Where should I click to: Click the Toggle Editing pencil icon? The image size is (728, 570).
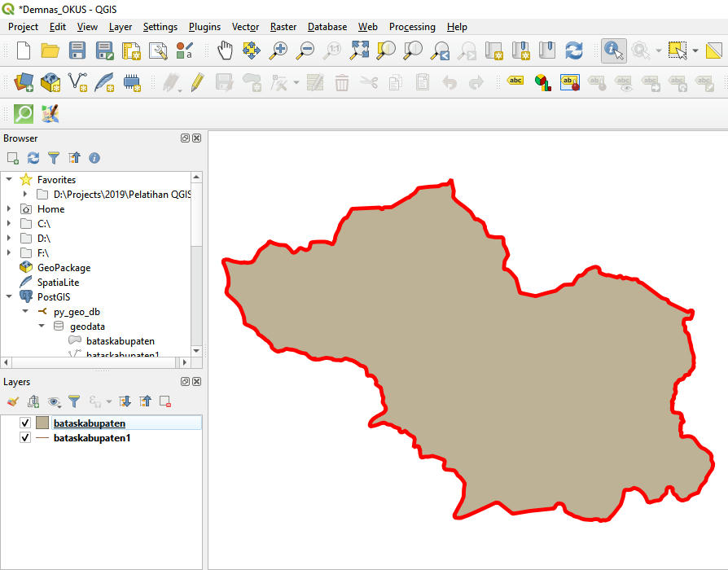[x=197, y=82]
